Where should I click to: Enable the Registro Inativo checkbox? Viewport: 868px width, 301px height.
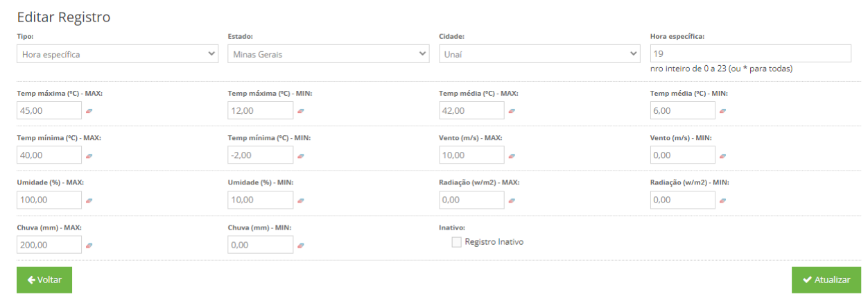(456, 242)
